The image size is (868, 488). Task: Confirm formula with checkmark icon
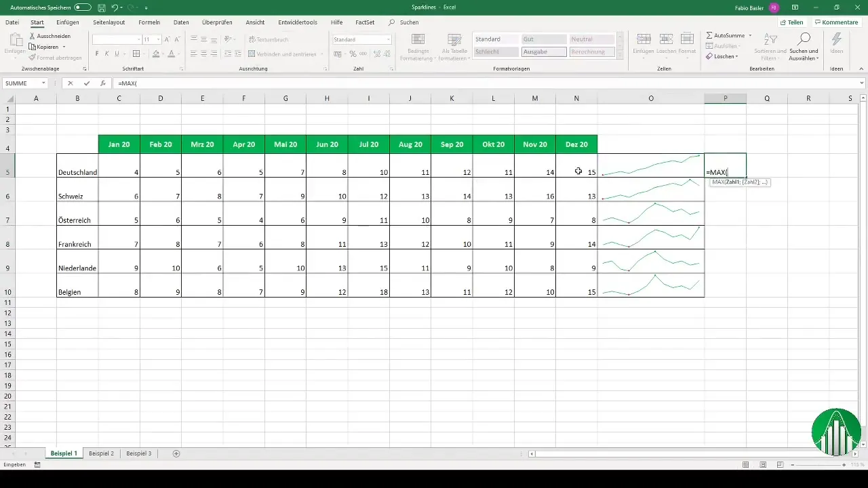(x=86, y=83)
